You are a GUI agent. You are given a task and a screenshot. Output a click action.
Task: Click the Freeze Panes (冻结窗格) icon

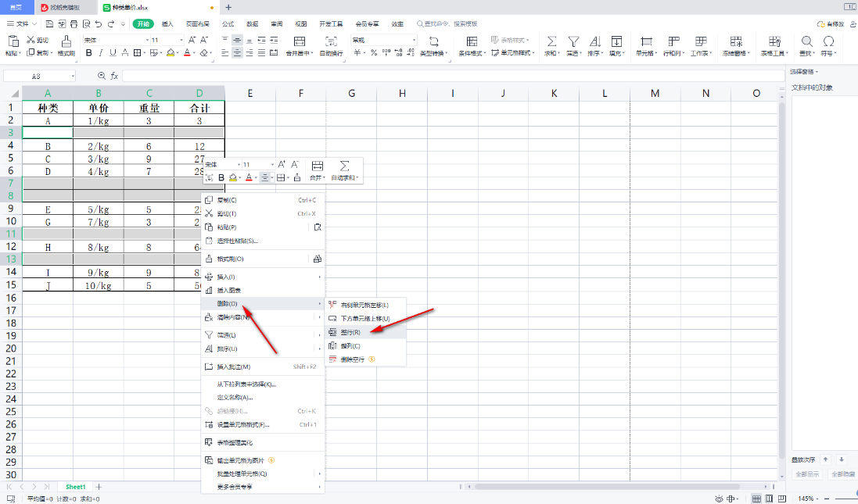tap(736, 41)
